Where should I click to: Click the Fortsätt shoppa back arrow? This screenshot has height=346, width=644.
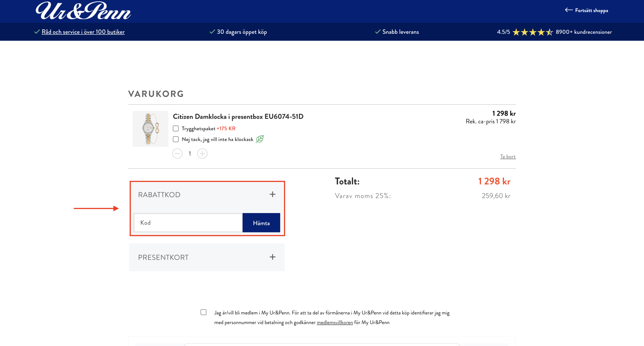pyautogui.click(x=569, y=10)
